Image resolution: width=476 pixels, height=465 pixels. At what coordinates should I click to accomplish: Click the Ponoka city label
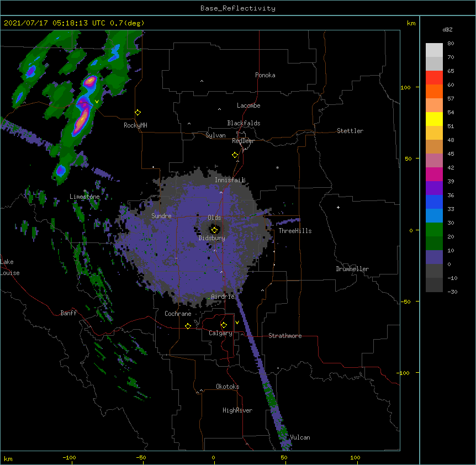[265, 75]
